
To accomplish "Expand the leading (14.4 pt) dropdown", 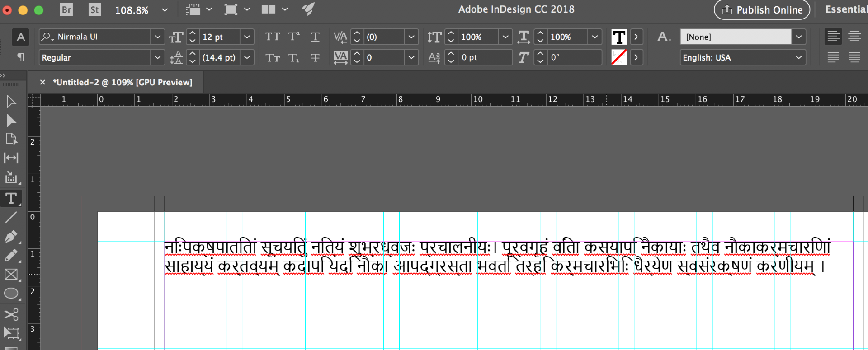I will [247, 57].
